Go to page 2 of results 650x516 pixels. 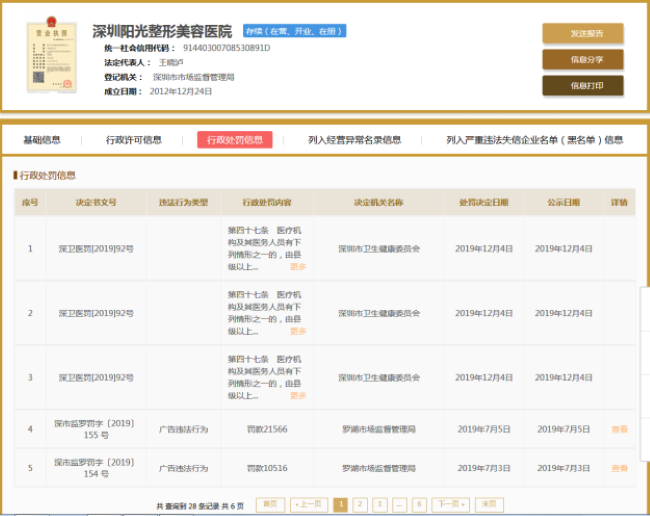[x=360, y=505]
